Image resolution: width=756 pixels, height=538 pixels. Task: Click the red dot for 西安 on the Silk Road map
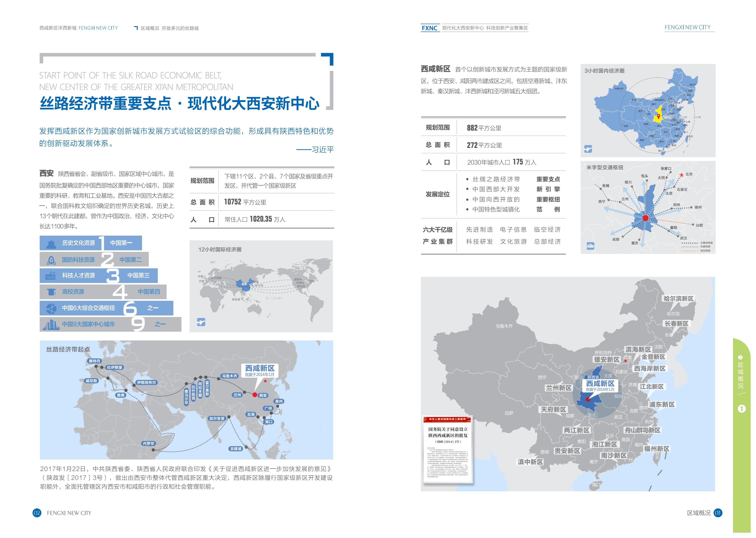coord(255,395)
